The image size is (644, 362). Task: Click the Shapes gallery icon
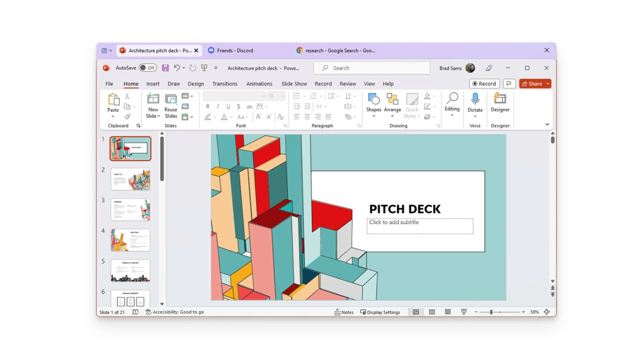coord(374,99)
